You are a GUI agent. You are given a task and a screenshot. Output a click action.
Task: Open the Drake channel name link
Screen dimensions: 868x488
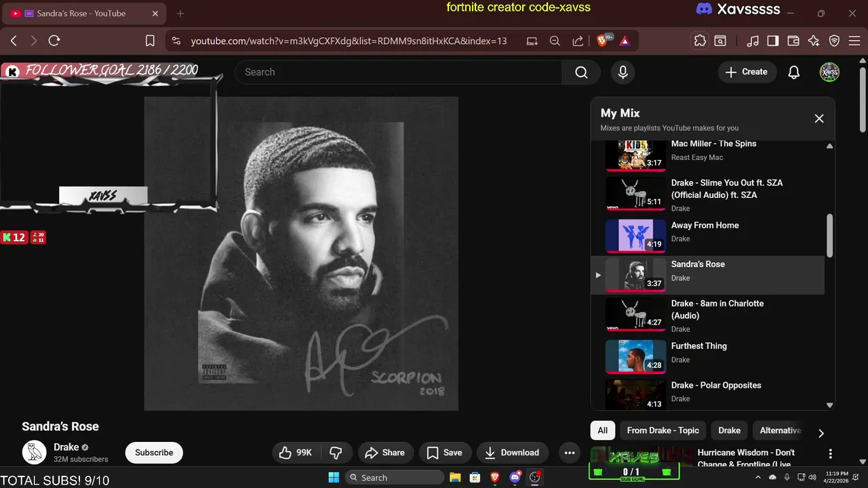point(66,447)
